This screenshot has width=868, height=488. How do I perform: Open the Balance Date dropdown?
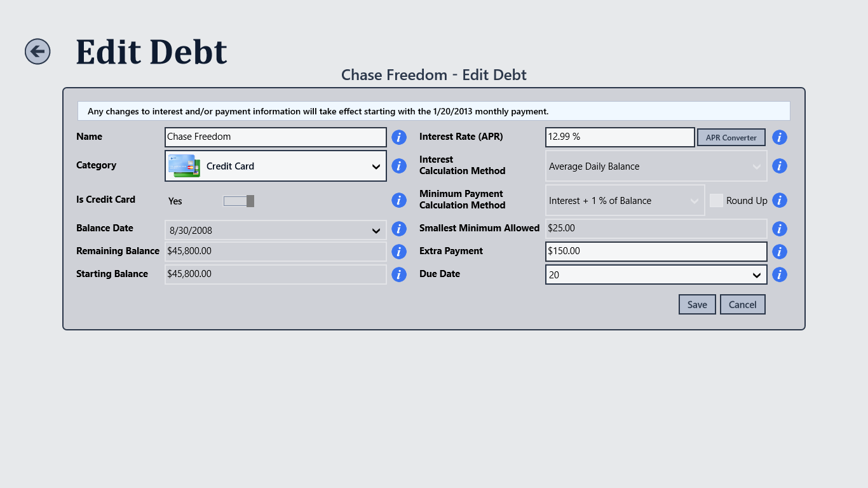point(275,230)
